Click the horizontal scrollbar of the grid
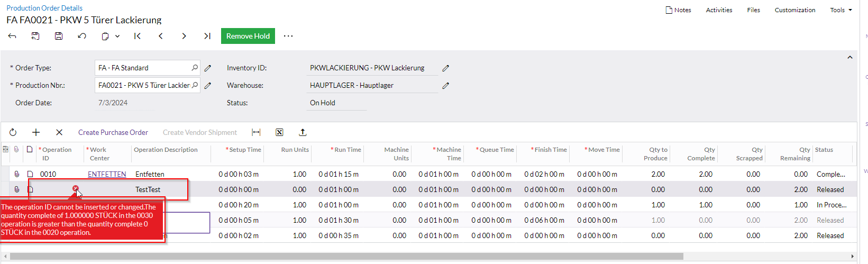The height and width of the screenshot is (264, 868). point(346,257)
